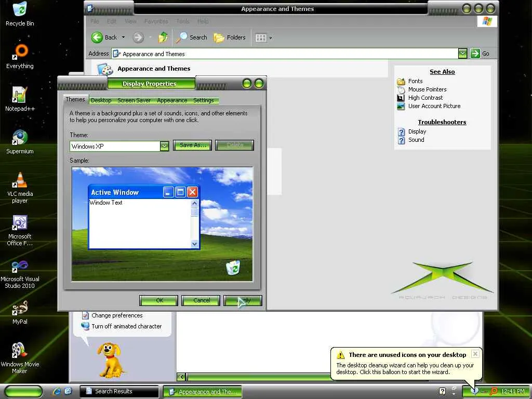Click Apply in Display Properties
Viewport: 532px width, 399px height.
tap(243, 301)
